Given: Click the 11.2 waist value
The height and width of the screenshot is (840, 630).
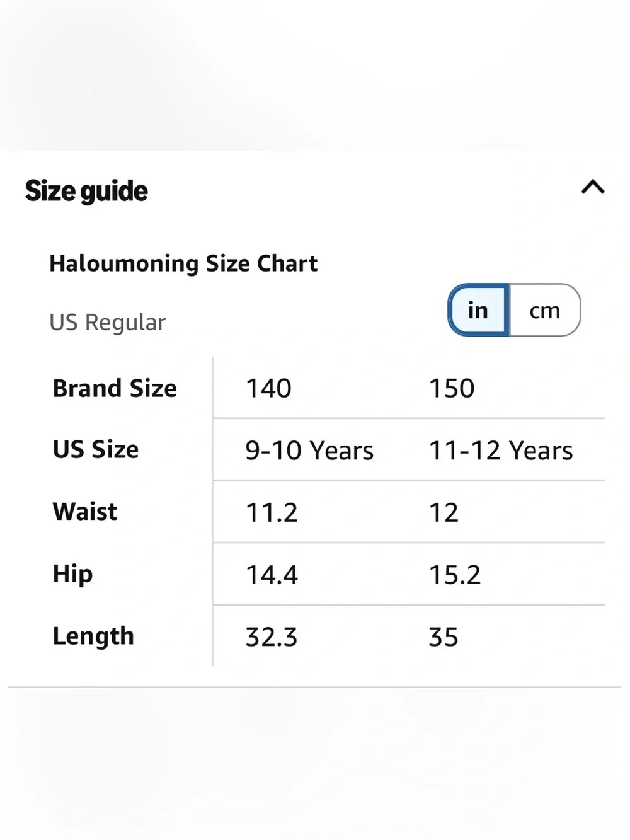Looking at the screenshot, I should point(272,512).
